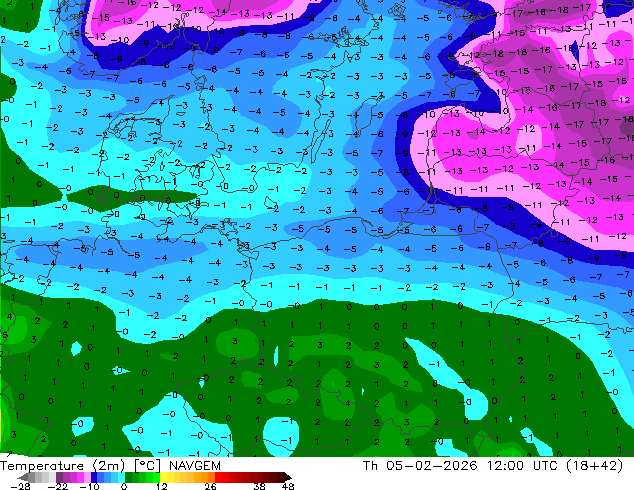Click the '38' label under the color scale
634x490 pixels.
click(x=260, y=486)
